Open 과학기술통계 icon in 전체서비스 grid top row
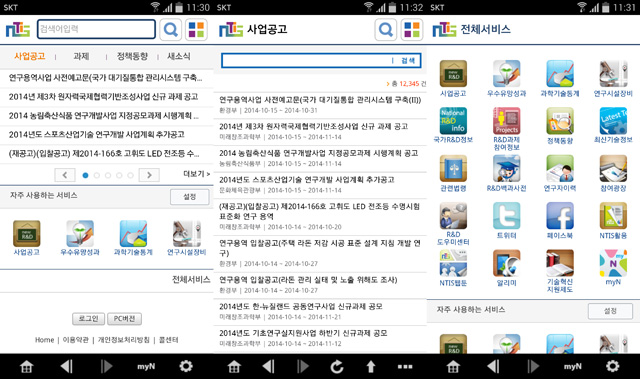640x379 pixels. [560, 73]
